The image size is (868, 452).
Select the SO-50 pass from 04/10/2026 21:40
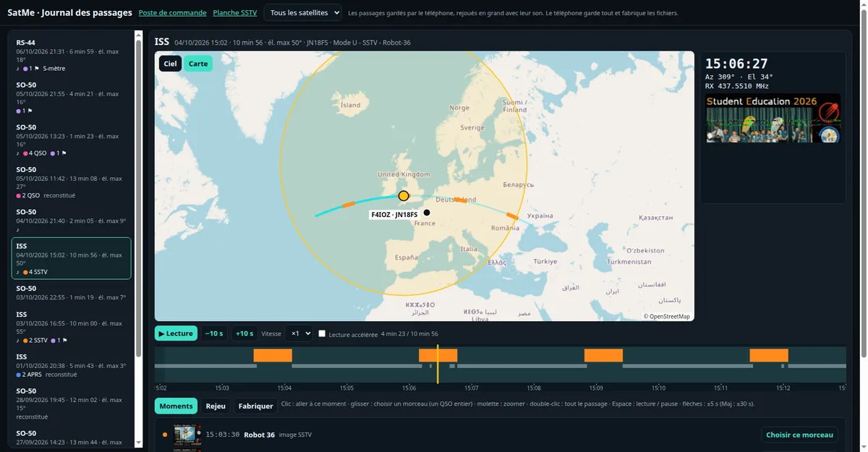point(72,220)
